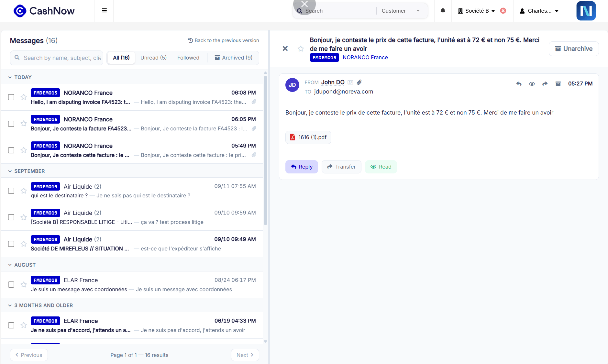The image size is (608, 364).
Task: Open the 1616 (1).pdf attachment
Action: pos(308,137)
